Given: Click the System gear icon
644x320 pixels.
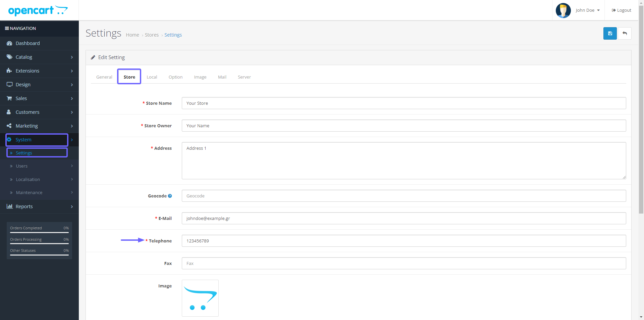Looking at the screenshot, I should [x=9, y=140].
